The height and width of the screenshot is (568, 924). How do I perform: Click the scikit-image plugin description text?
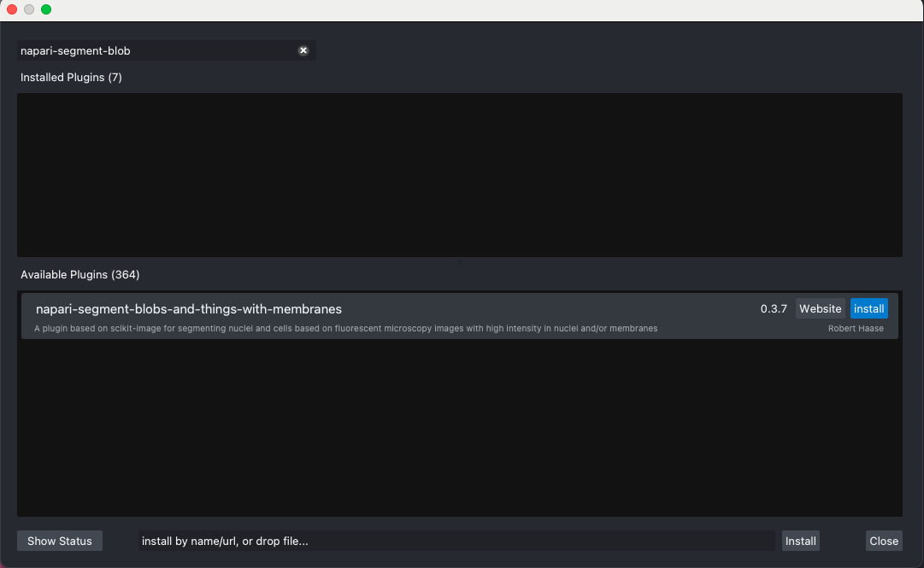[346, 329]
